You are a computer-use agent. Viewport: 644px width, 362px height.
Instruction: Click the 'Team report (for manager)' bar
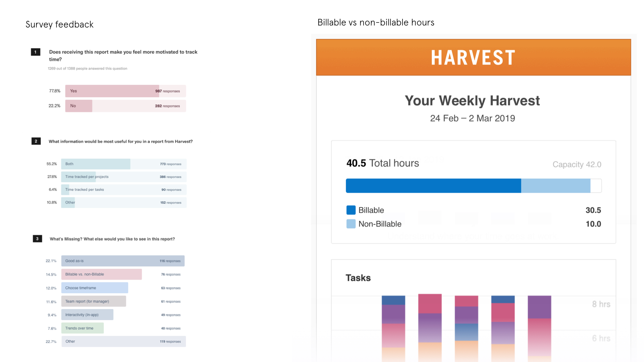point(94,301)
